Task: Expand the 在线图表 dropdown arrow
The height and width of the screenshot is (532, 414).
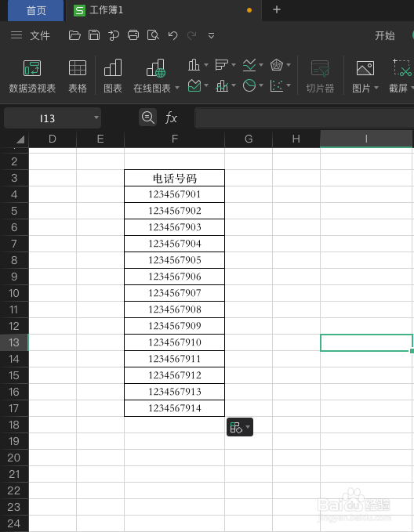Action: [177, 88]
